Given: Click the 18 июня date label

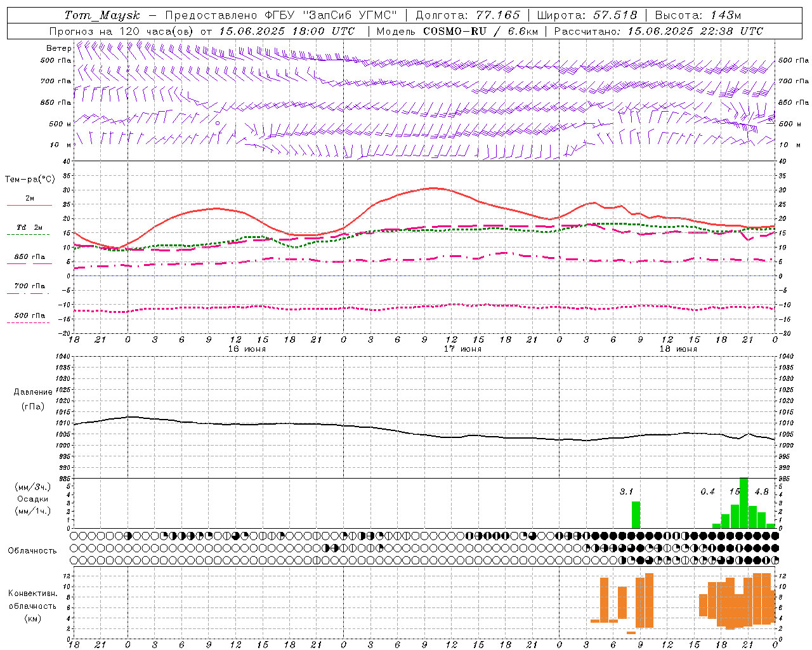Looking at the screenshot, I should click(678, 349).
